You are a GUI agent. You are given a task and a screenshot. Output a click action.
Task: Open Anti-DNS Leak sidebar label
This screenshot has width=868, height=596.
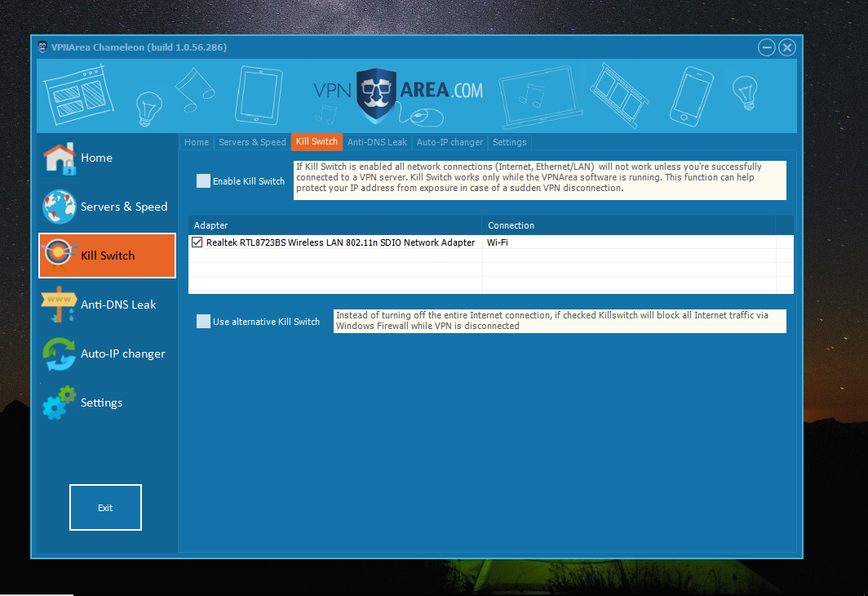(x=118, y=305)
